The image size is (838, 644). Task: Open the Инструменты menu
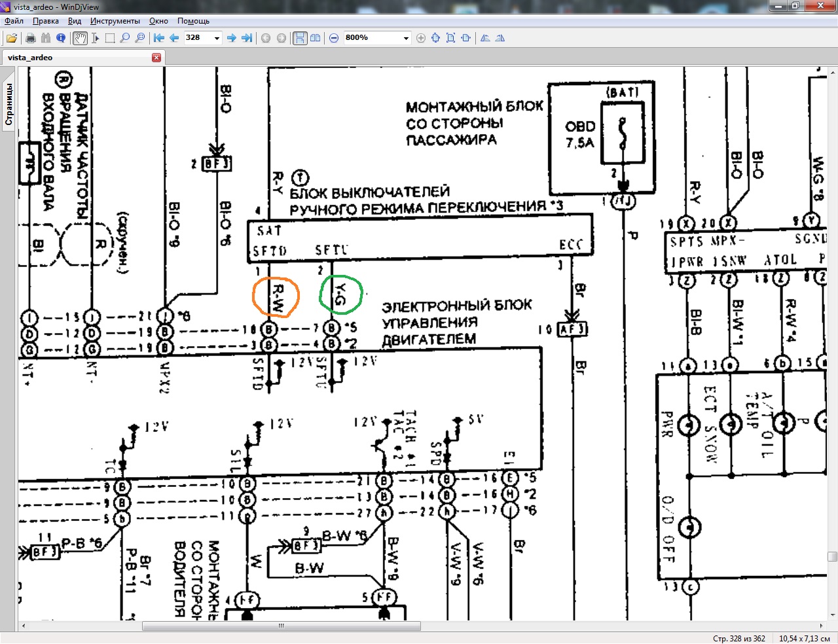point(115,21)
